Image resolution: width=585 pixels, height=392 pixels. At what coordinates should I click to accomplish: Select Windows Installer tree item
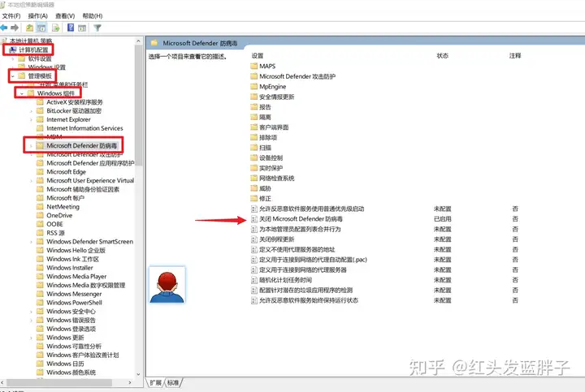[70, 268]
